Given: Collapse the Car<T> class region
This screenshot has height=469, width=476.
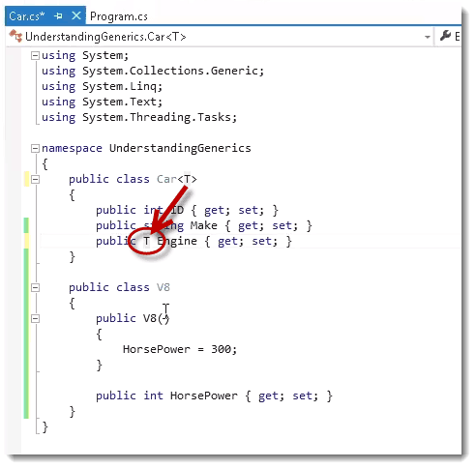Looking at the screenshot, I should point(35,180).
